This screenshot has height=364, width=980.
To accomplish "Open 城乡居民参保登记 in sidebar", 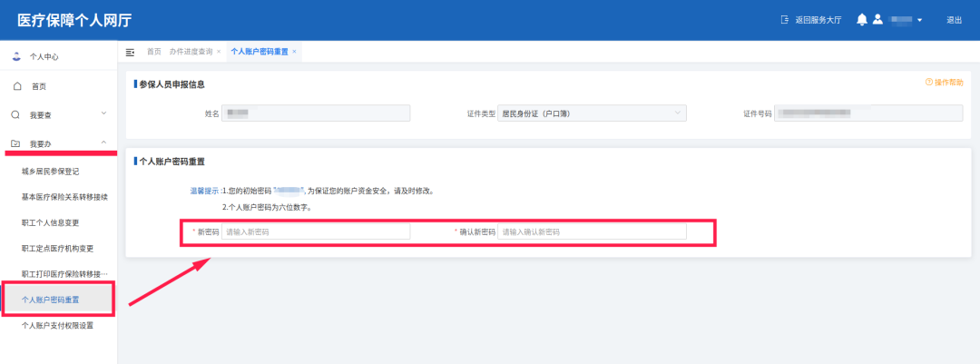I will pyautogui.click(x=52, y=171).
